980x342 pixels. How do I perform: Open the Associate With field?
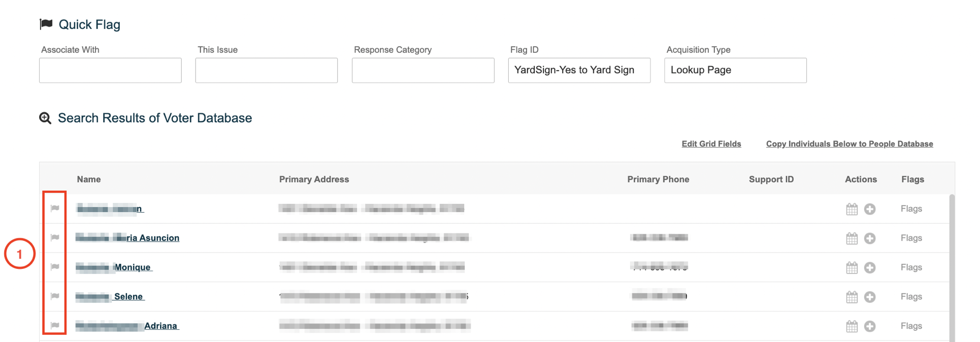(x=110, y=70)
